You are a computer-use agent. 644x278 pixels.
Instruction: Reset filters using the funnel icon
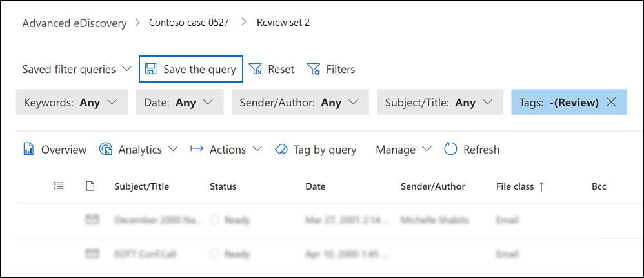coord(256,69)
